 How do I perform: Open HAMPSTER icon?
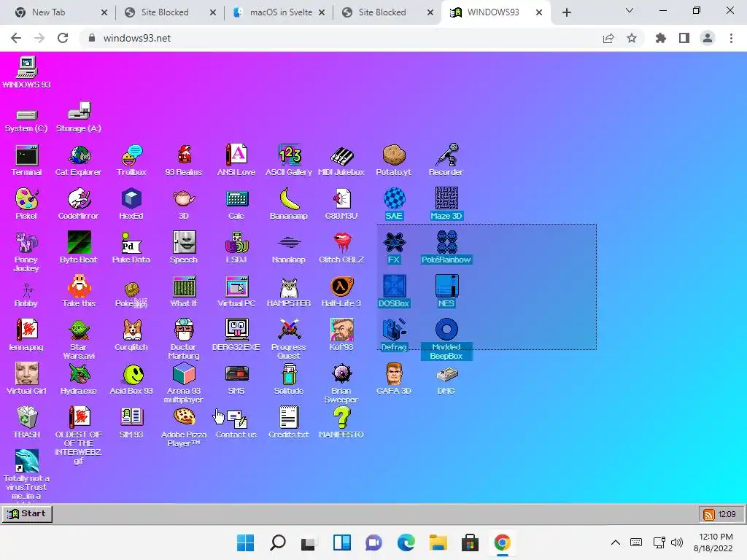(x=289, y=292)
